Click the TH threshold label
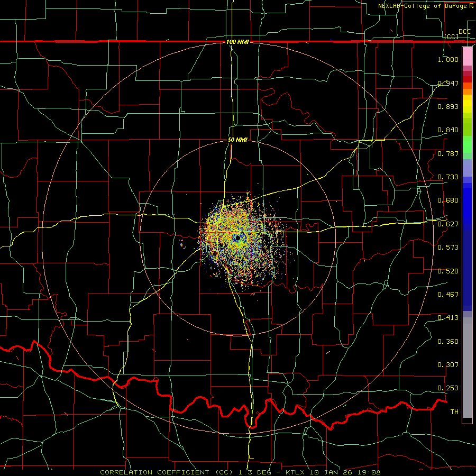 (x=454, y=412)
